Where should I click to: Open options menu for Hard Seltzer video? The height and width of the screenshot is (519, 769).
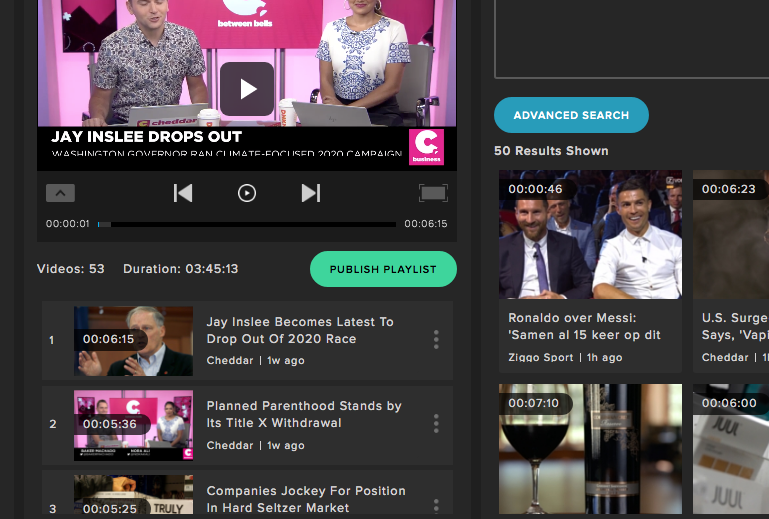(436, 506)
